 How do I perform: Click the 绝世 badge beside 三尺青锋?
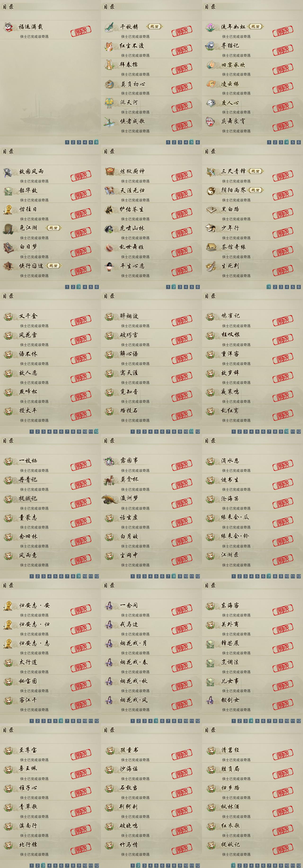[255, 171]
